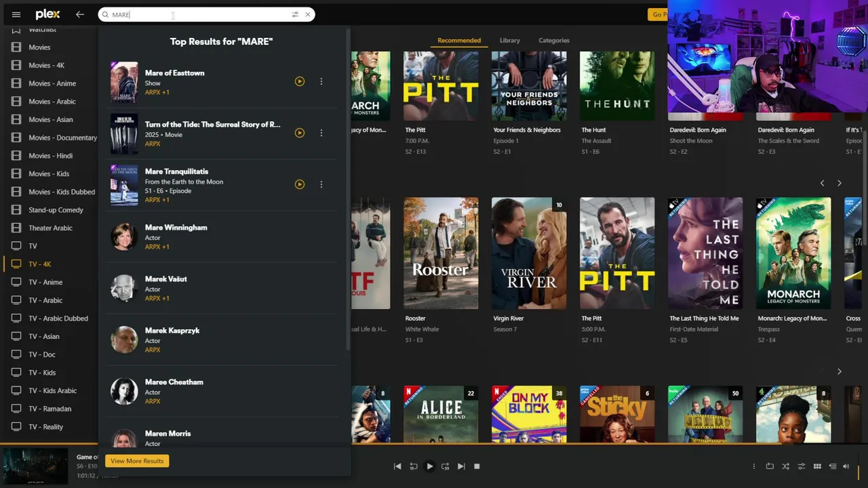Open the hamburger menu next to Plex logo
This screenshot has height=488, width=868.
point(16,14)
